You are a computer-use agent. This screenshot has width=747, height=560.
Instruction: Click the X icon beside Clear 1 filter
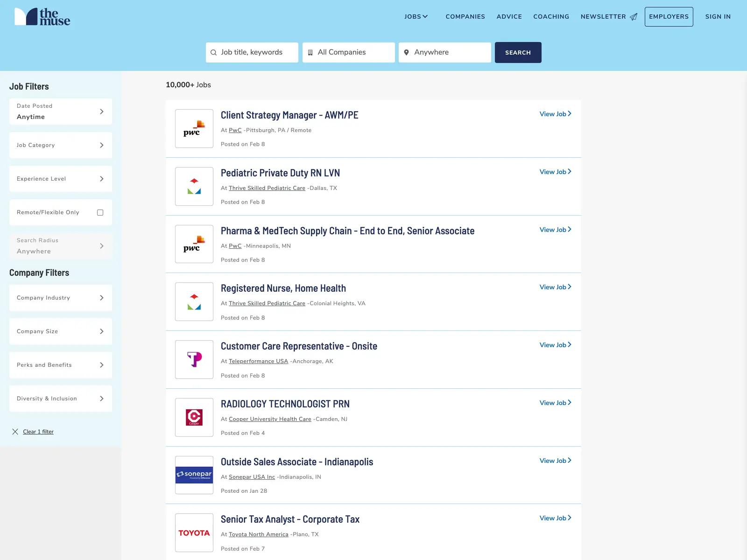pyautogui.click(x=15, y=432)
